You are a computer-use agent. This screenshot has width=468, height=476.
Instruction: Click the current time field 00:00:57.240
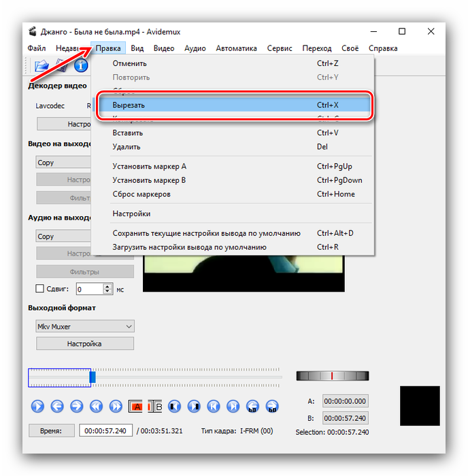click(x=105, y=430)
